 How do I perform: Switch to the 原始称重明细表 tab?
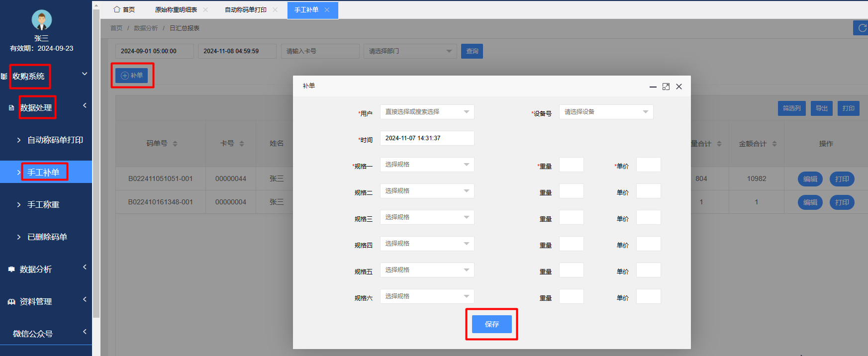point(176,9)
